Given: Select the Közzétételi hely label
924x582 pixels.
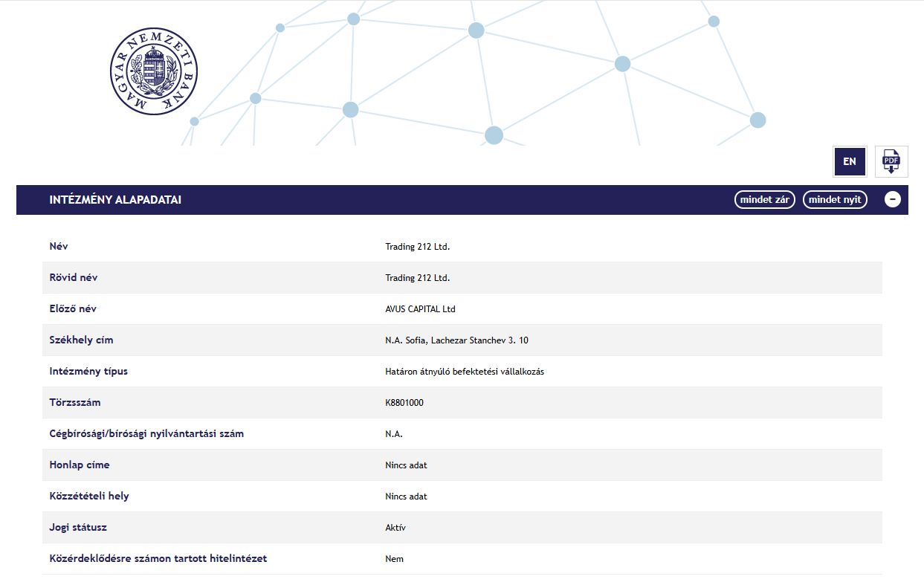Looking at the screenshot, I should [89, 496].
